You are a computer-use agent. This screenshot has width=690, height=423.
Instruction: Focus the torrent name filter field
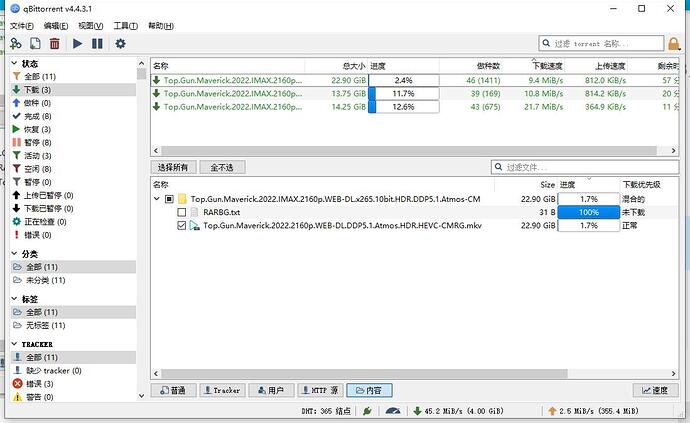(601, 44)
